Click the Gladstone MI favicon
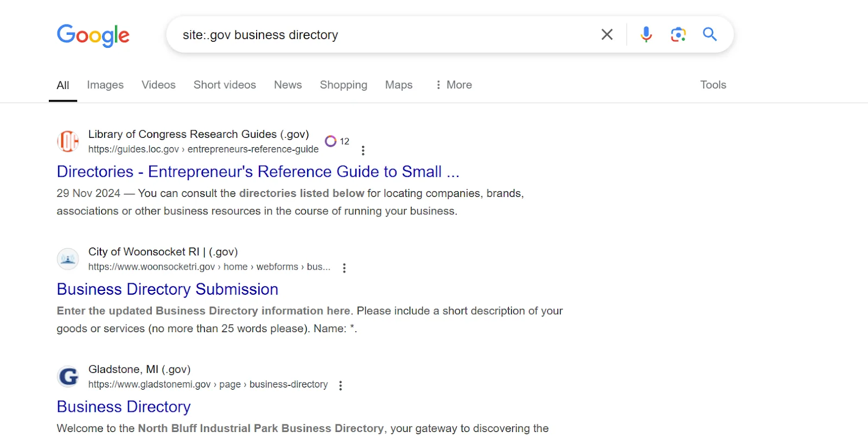868x438 pixels. coord(68,376)
